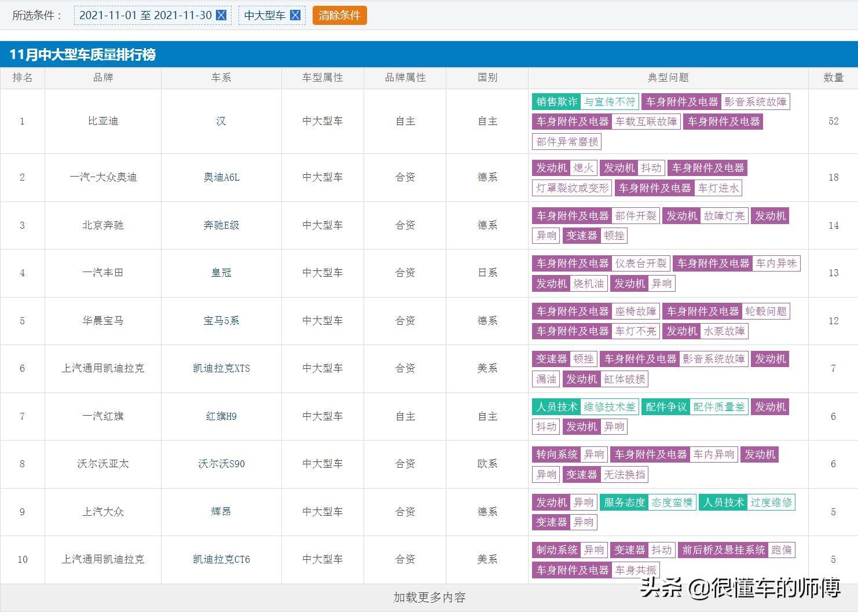Select the 发动机 烧机油 tag
858x616 pixels.
tap(570, 284)
